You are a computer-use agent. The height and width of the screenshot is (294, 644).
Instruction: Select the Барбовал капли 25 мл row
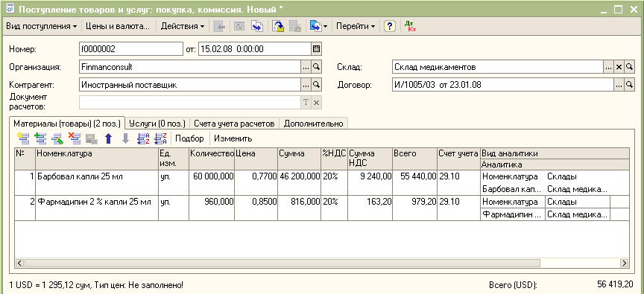coord(322,182)
